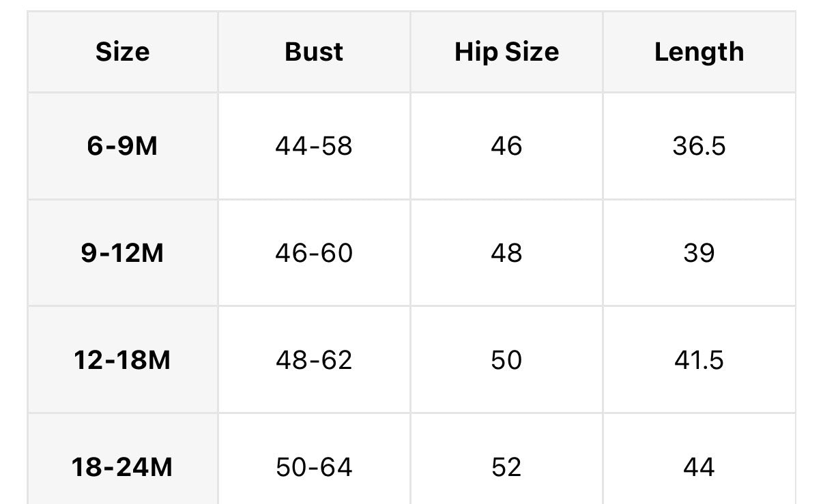This screenshot has width=823, height=504.
Task: Click hip size value 46
Action: (506, 146)
